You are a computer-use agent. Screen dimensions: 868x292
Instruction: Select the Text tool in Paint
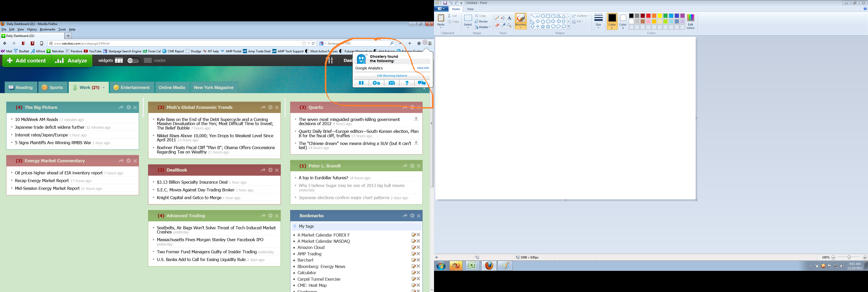(x=509, y=18)
